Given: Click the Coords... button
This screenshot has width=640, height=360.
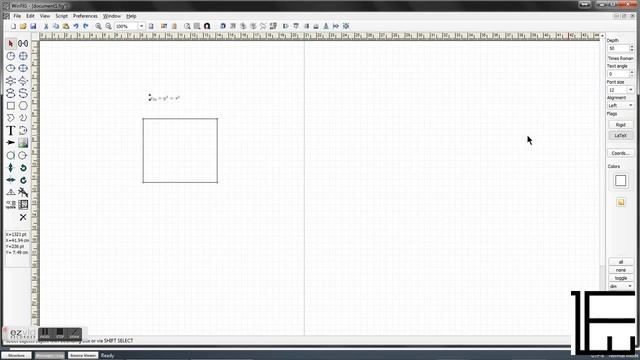Looking at the screenshot, I should click(620, 153).
